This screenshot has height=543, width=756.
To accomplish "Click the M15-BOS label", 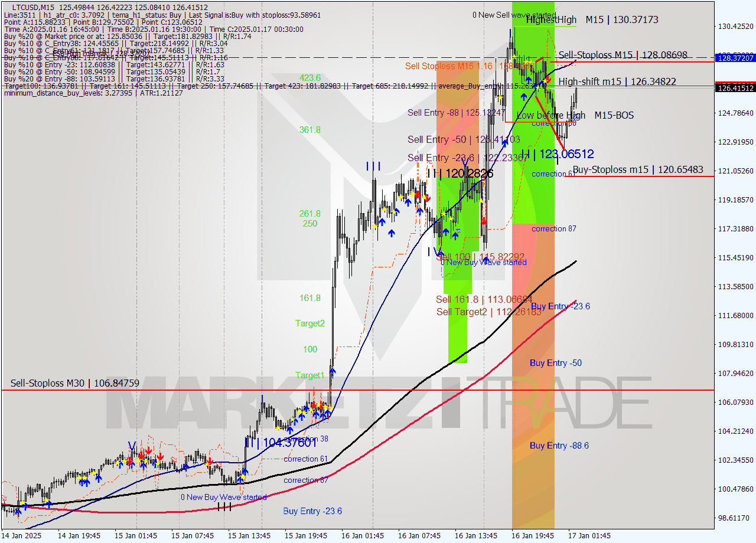I will point(614,115).
